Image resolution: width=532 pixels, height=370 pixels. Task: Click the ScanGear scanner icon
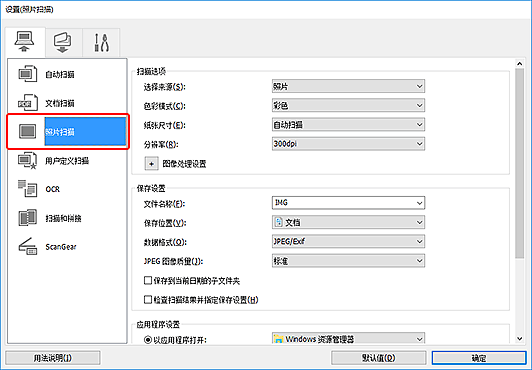[x=27, y=246]
